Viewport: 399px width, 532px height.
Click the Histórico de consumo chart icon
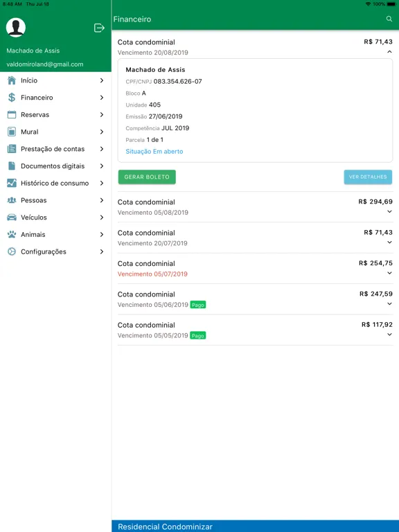coord(12,183)
